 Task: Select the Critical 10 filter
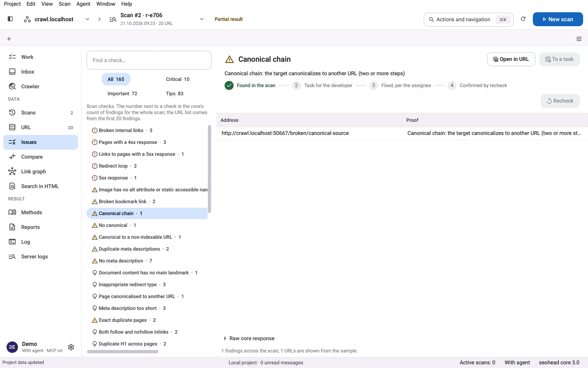coord(178,79)
